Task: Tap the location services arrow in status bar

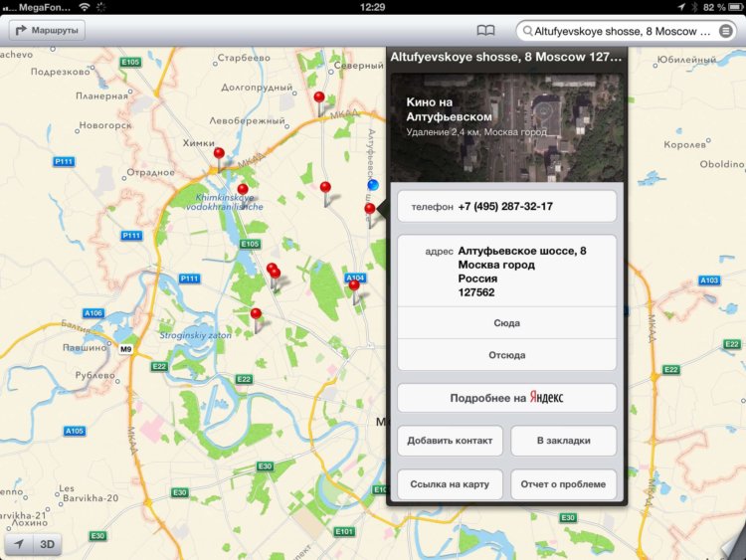Action: [x=681, y=7]
